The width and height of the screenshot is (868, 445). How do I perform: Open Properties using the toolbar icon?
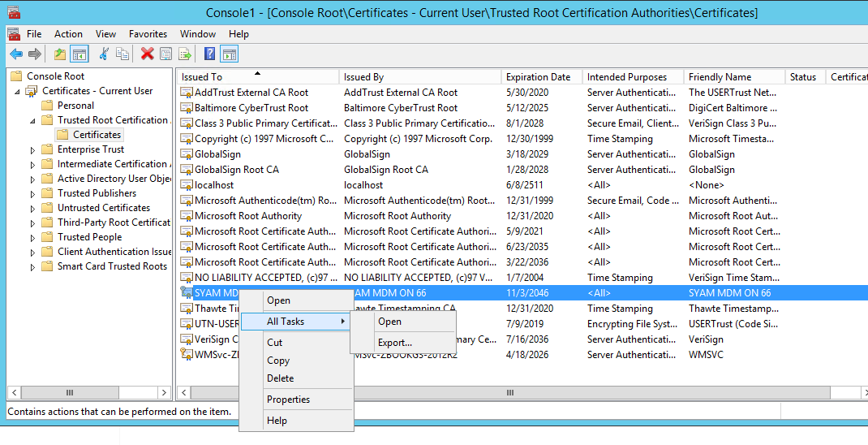[x=165, y=54]
